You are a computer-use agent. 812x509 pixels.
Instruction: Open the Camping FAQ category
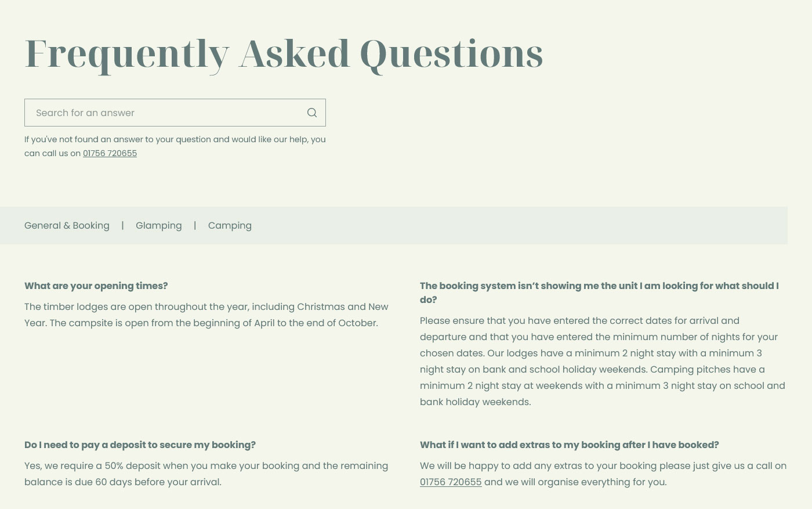(x=230, y=225)
